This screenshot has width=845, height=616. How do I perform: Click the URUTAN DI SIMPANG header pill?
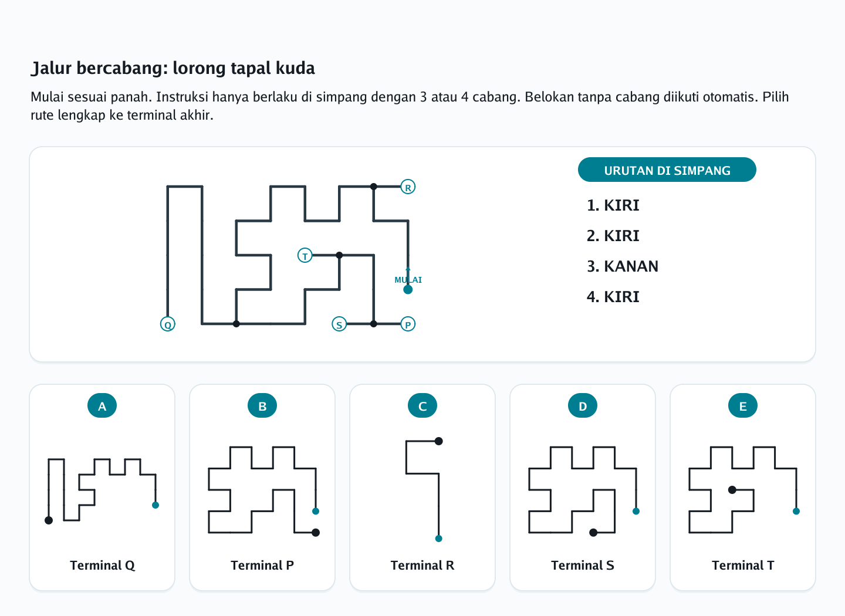[667, 170]
